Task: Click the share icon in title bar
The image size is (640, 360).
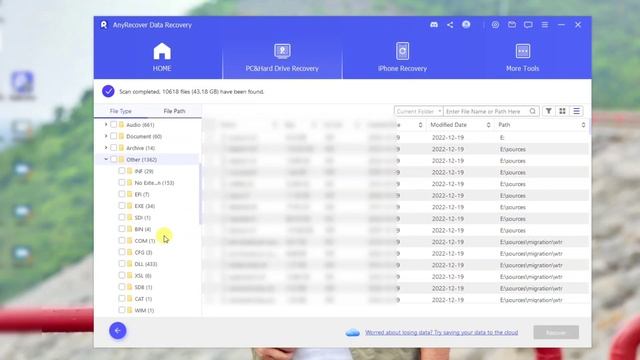Action: pyautogui.click(x=450, y=25)
